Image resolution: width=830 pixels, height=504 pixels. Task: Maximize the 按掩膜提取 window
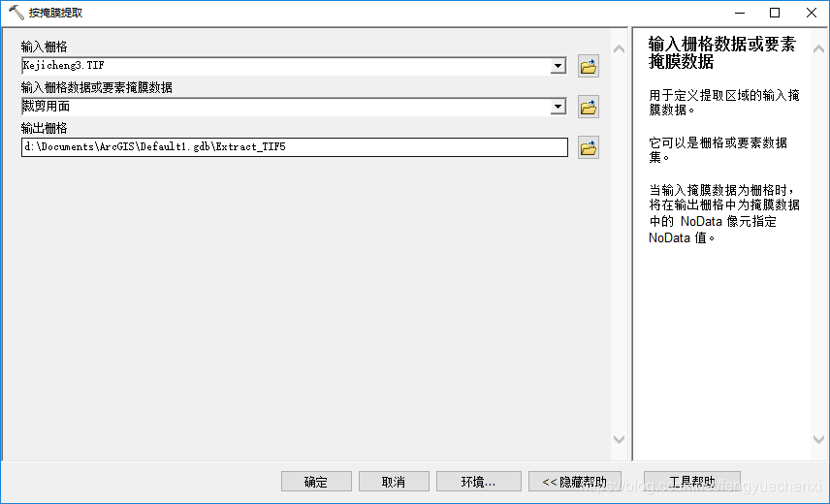coord(775,13)
